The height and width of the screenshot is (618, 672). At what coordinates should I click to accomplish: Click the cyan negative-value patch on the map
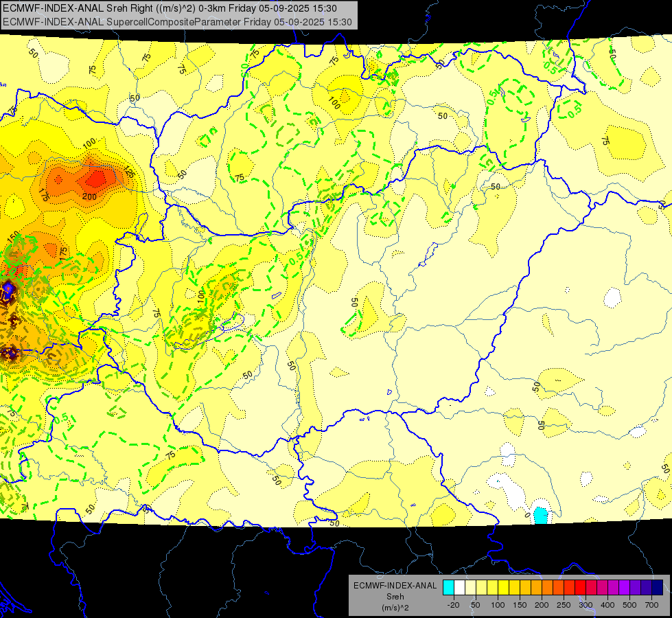541,516
